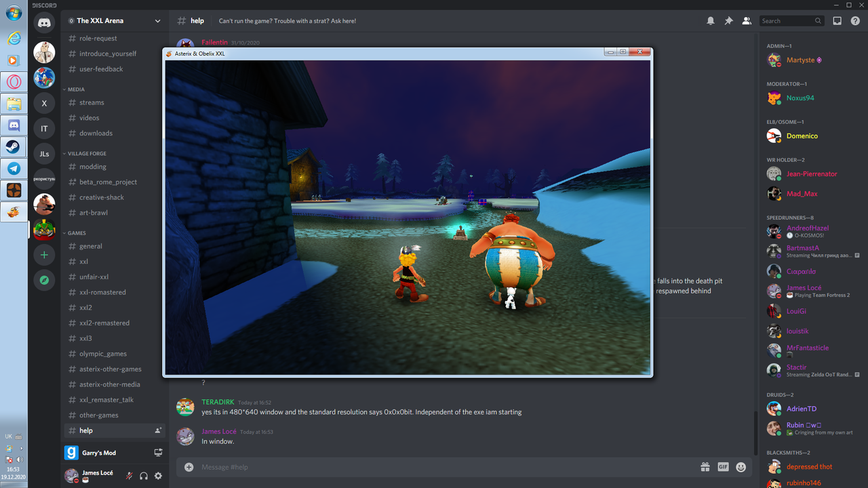Open the modding channel
Screen dimensions: 868x488
point(115,167)
